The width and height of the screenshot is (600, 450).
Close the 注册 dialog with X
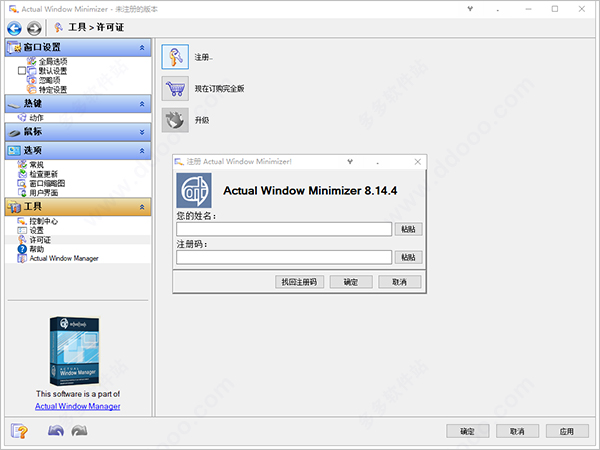417,162
